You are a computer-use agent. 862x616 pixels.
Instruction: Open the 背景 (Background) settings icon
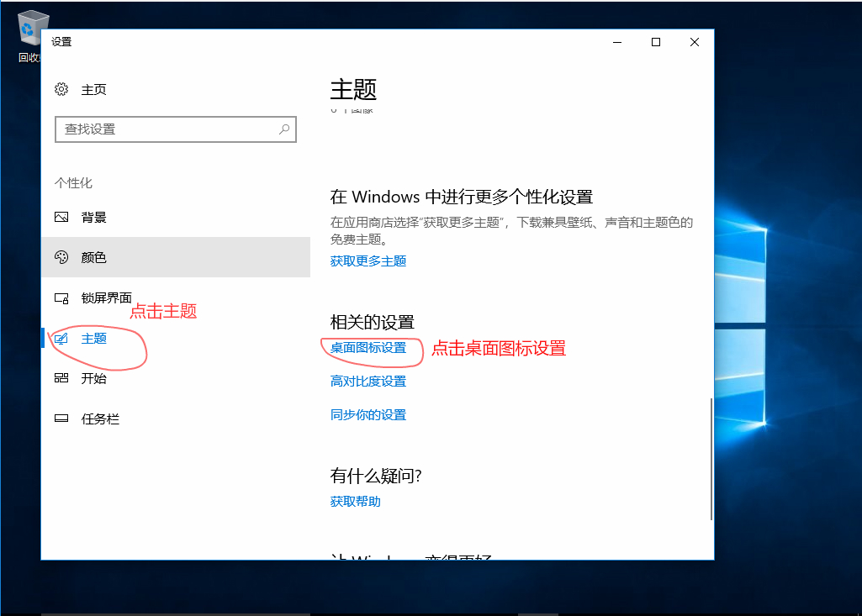coord(62,217)
